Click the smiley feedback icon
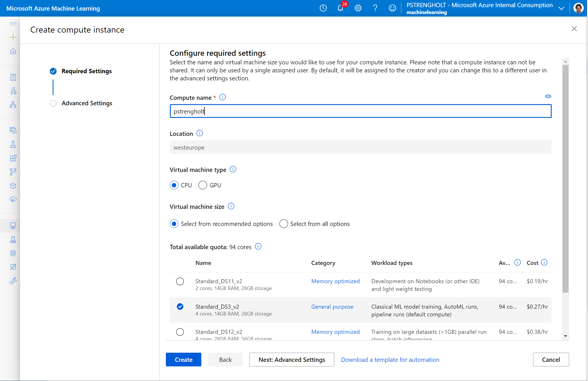Image resolution: width=588 pixels, height=381 pixels. click(392, 8)
